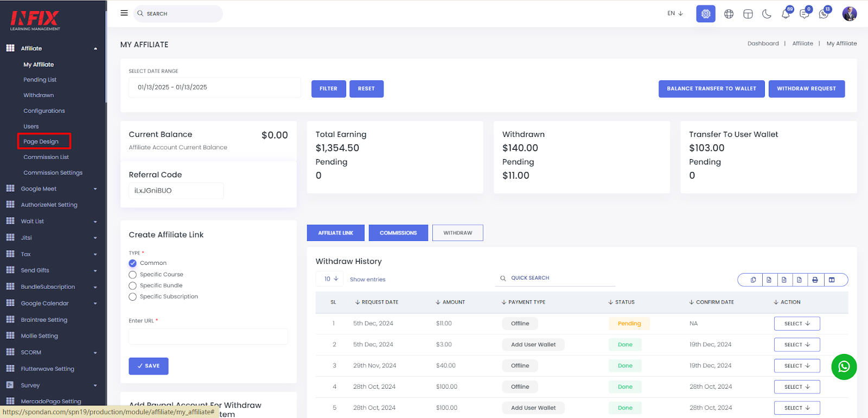Switch to the Affiliate Link tab

(335, 233)
